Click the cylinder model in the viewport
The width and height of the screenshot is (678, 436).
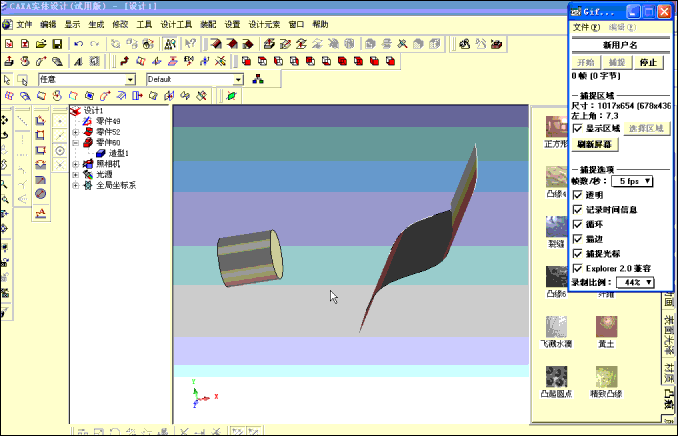[x=249, y=258]
